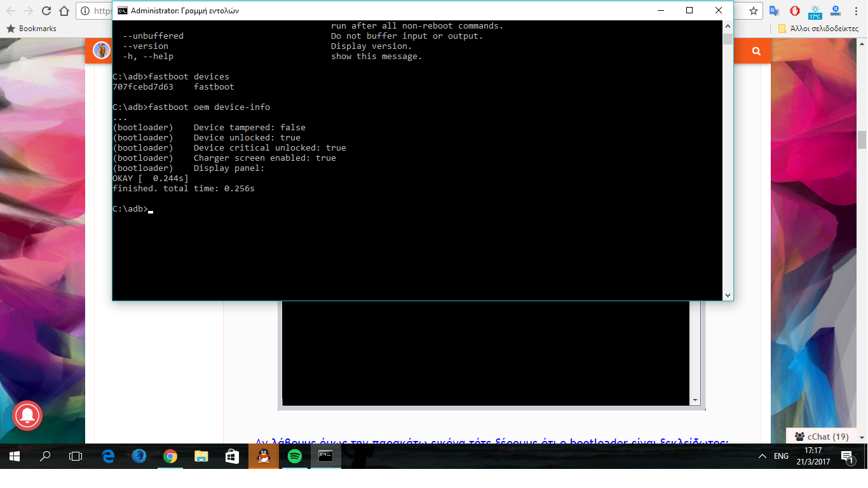Click the site avatar logo in orange header

(102, 50)
